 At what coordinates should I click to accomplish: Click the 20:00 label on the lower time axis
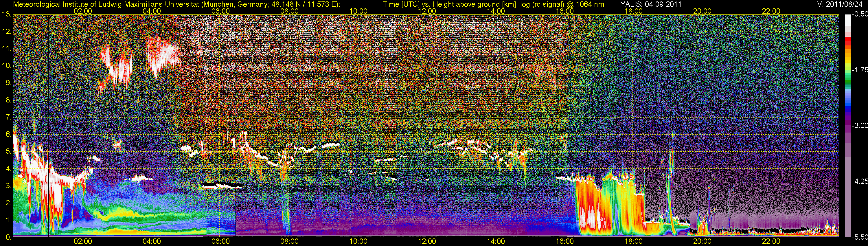[702, 241]
